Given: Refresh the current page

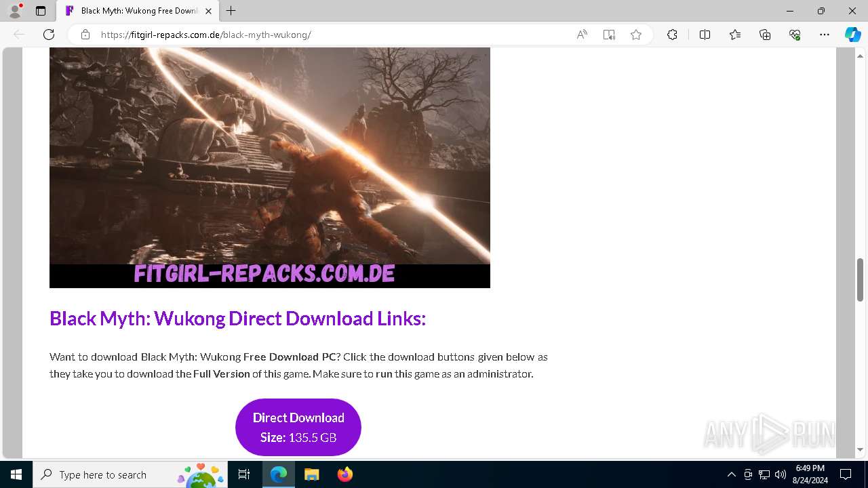Looking at the screenshot, I should coord(49,35).
